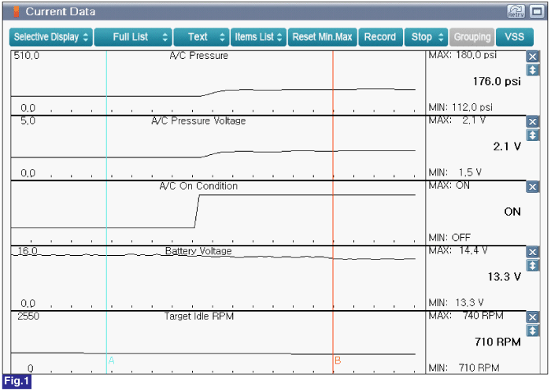The height and width of the screenshot is (392, 551).
Task: Select the red cursor marker B
Action: 338,361
